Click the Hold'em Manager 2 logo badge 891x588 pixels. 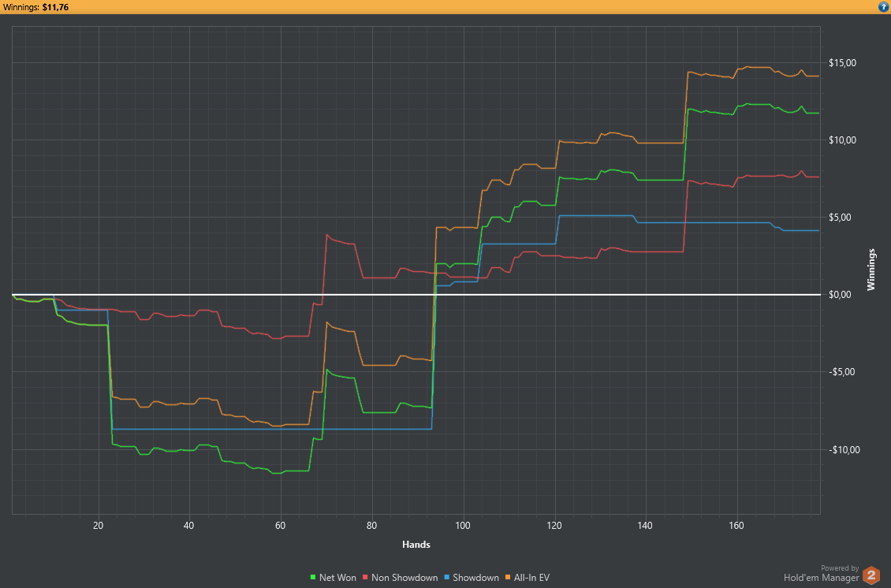coord(871,575)
